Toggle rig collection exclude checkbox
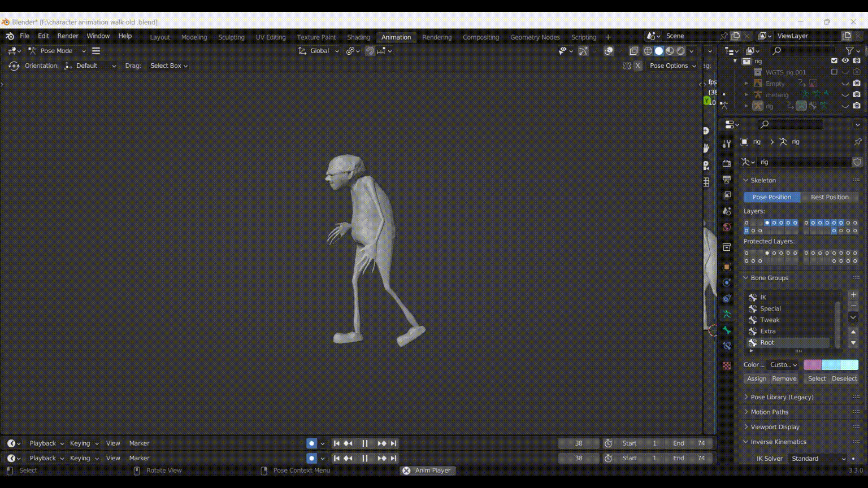This screenshot has height=488, width=868. [834, 61]
